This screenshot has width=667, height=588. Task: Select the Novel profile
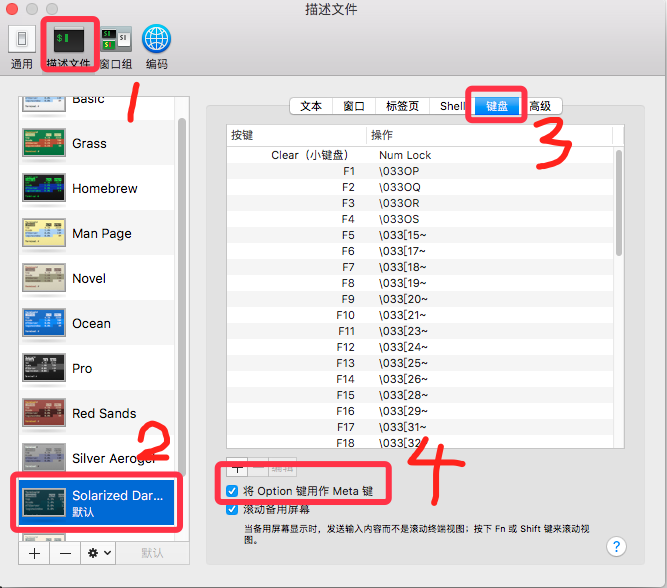(97, 278)
